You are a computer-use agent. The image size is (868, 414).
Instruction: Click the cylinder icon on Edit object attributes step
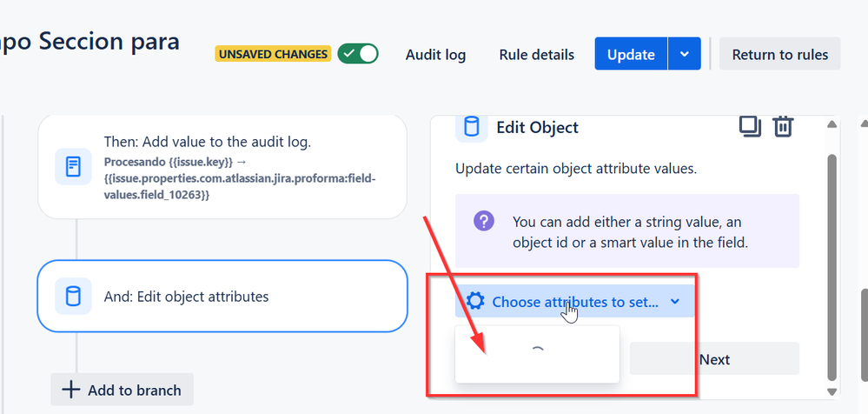tap(73, 296)
